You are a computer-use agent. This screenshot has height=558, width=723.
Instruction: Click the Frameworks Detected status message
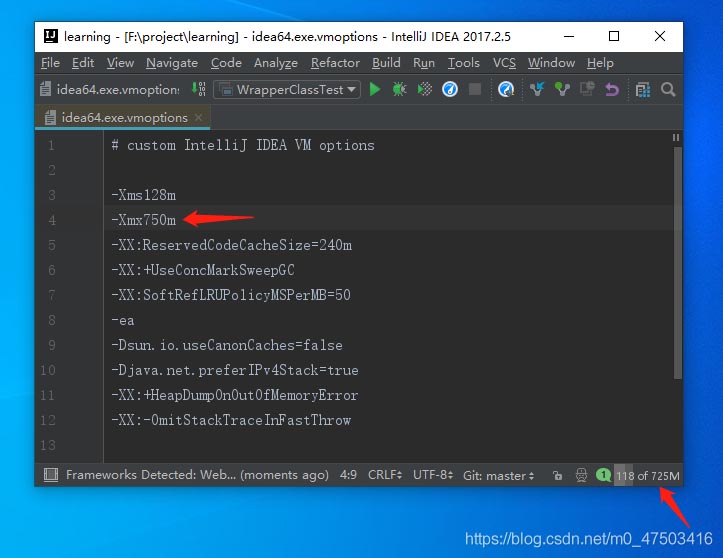(x=197, y=475)
